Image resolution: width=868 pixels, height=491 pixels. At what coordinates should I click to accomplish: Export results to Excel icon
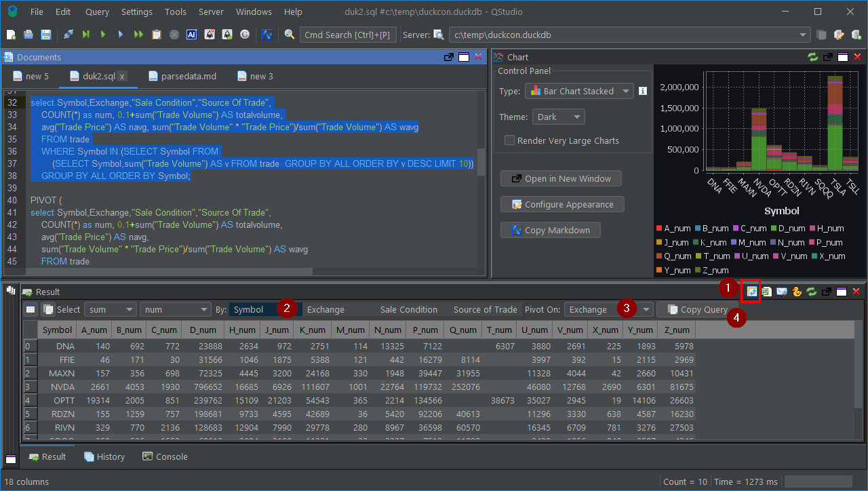766,292
